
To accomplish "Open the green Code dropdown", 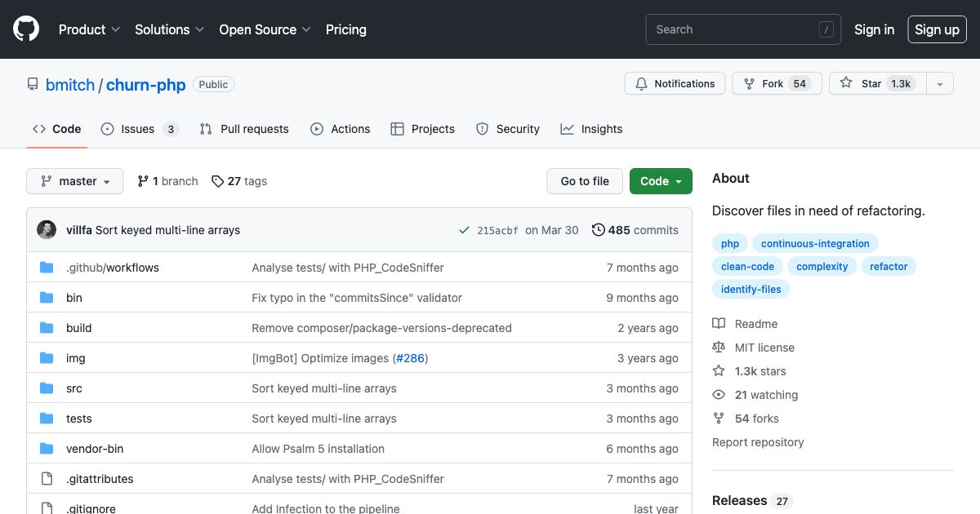I will tap(661, 181).
